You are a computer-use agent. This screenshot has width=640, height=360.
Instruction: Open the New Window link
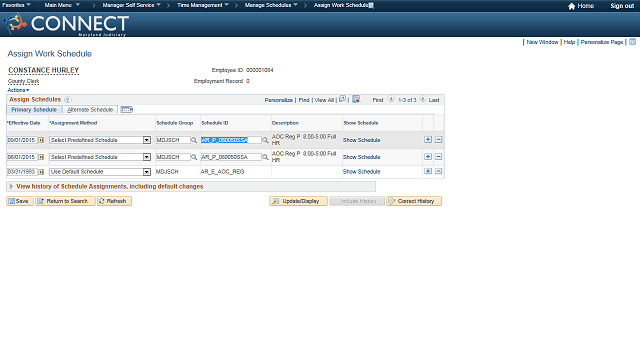[542, 42]
